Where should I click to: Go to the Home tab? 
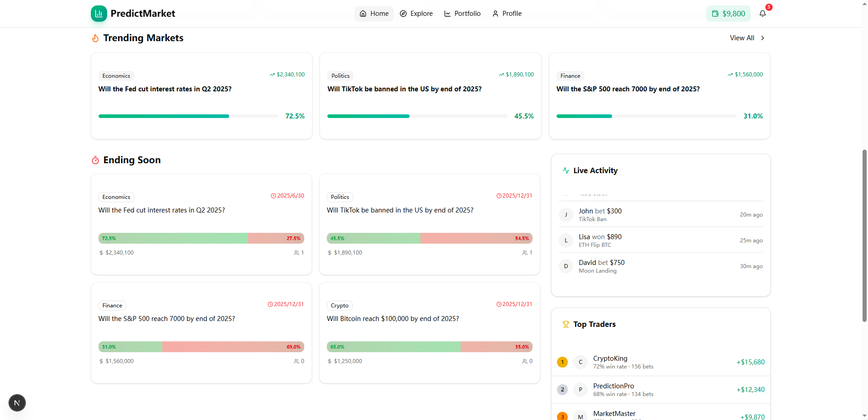point(374,14)
